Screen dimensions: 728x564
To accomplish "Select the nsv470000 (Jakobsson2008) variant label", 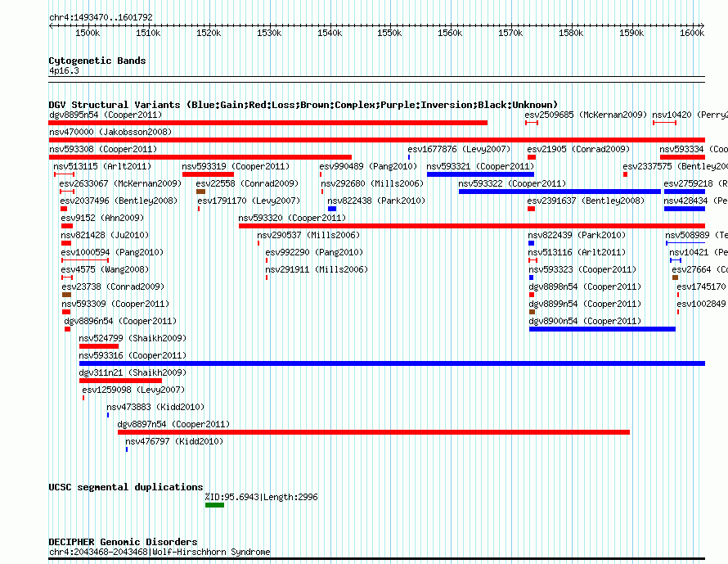I will point(110,132).
